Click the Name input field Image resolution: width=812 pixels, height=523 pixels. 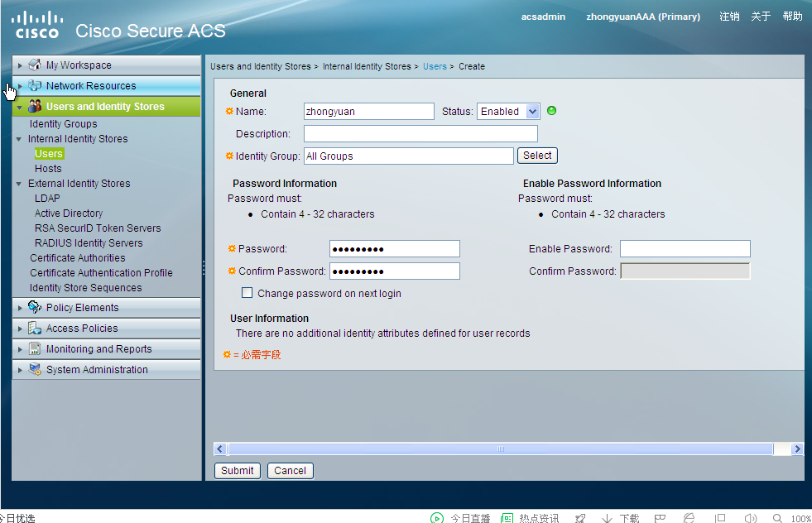pyautogui.click(x=368, y=112)
